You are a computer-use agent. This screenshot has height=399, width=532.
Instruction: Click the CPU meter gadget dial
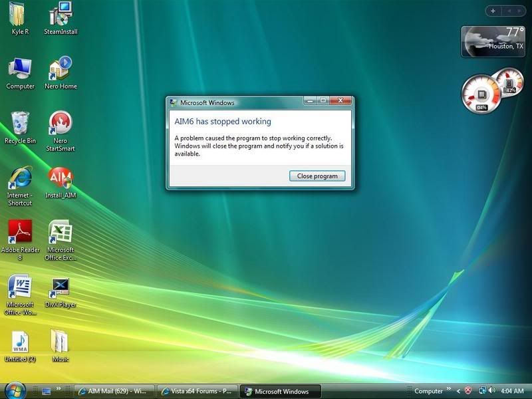[x=481, y=94]
